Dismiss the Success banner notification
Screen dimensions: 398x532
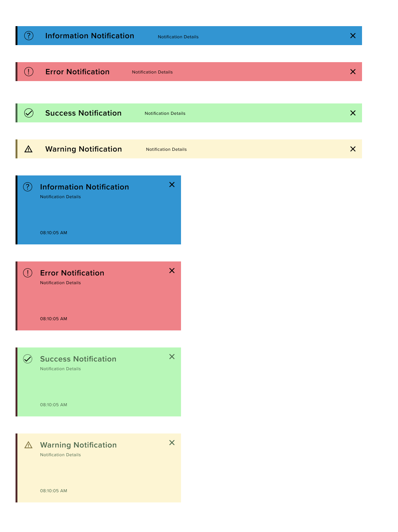[x=353, y=113]
